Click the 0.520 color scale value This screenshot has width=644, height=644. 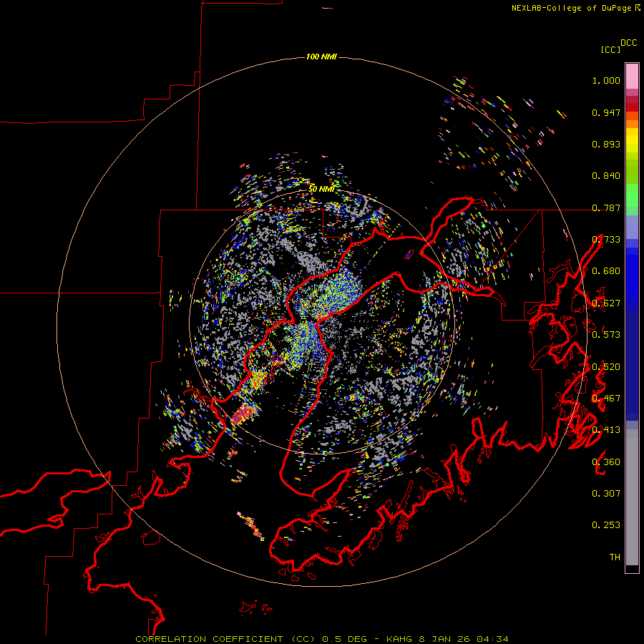coord(606,367)
